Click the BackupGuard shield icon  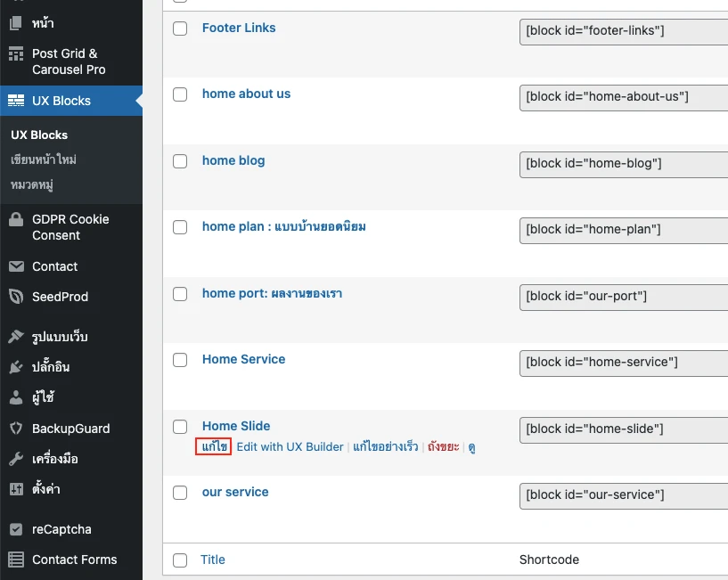pyautogui.click(x=16, y=429)
